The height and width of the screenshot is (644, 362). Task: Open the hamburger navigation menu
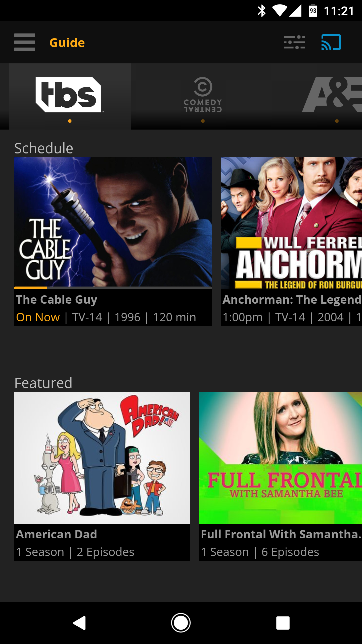point(25,42)
